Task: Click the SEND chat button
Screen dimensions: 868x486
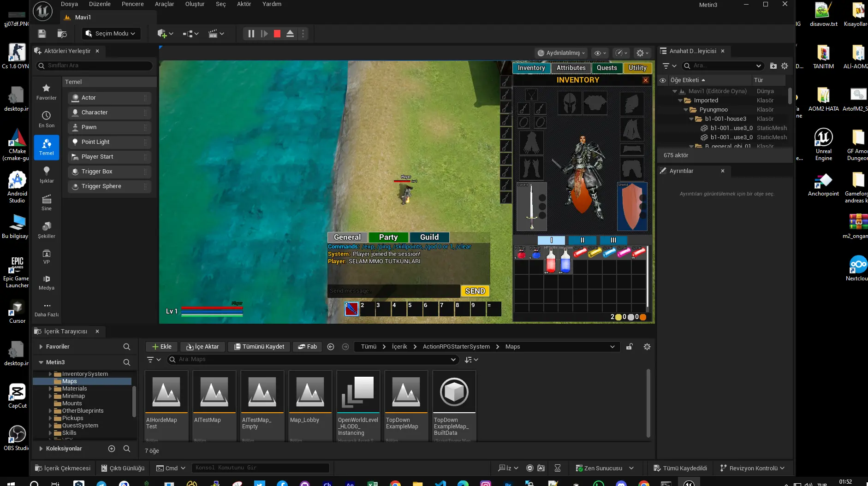Action: click(x=475, y=290)
